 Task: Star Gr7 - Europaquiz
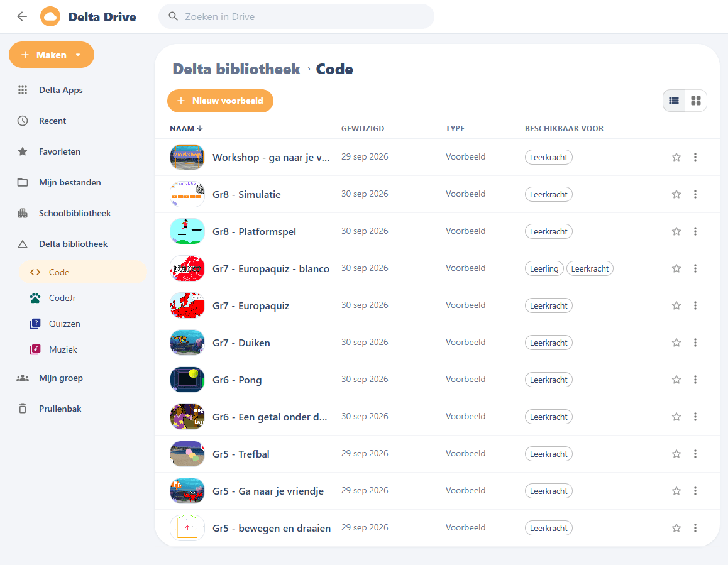pos(676,305)
